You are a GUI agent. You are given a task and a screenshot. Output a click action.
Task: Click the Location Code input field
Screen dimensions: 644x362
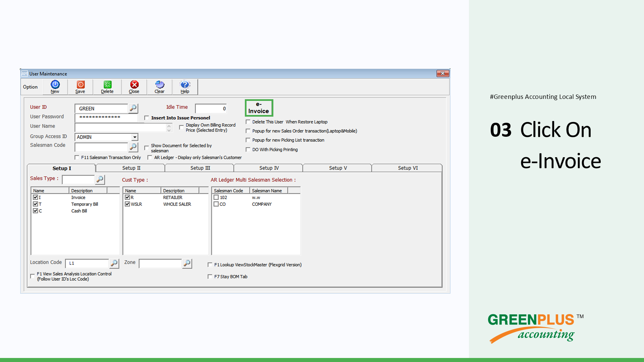(87, 263)
